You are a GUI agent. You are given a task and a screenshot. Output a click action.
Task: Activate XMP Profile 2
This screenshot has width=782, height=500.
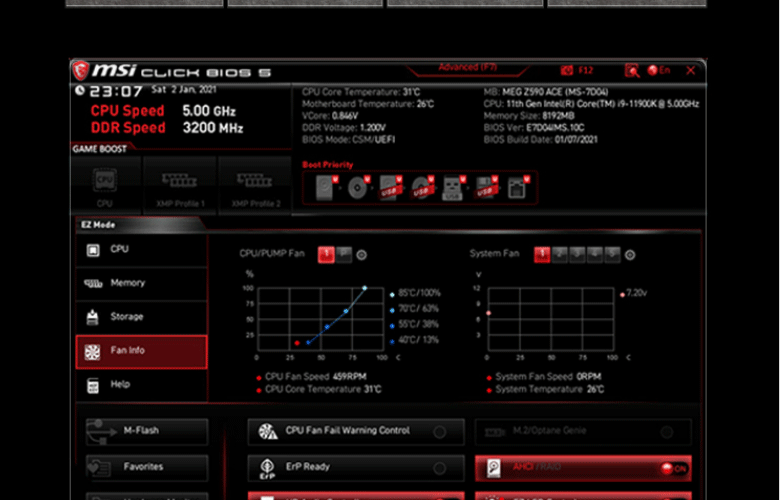pyautogui.click(x=255, y=186)
